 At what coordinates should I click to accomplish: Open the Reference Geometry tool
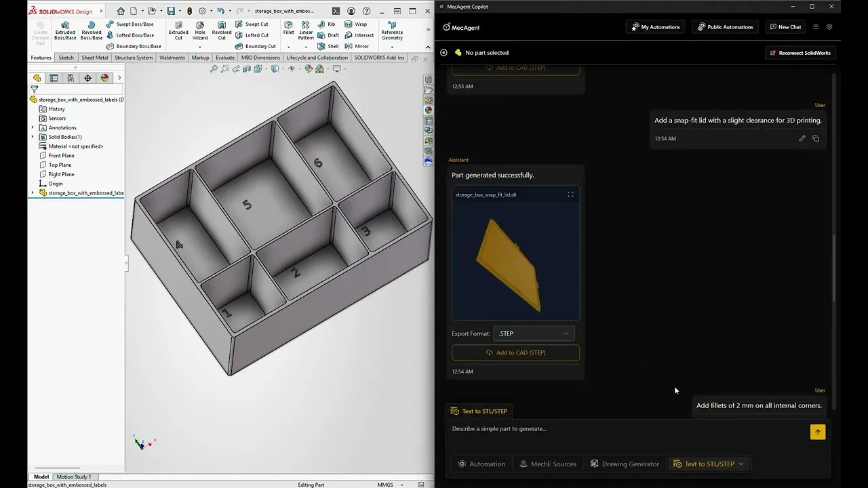pos(392,30)
